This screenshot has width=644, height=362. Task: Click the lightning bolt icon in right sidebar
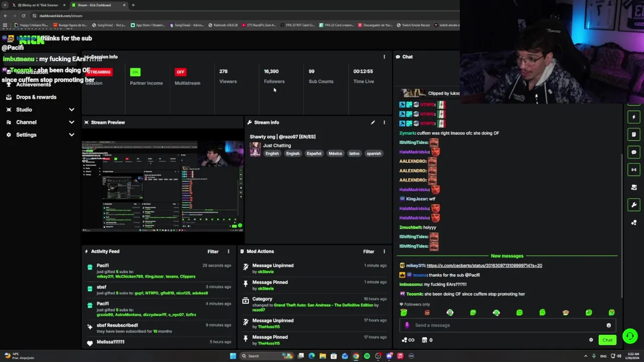634,117
